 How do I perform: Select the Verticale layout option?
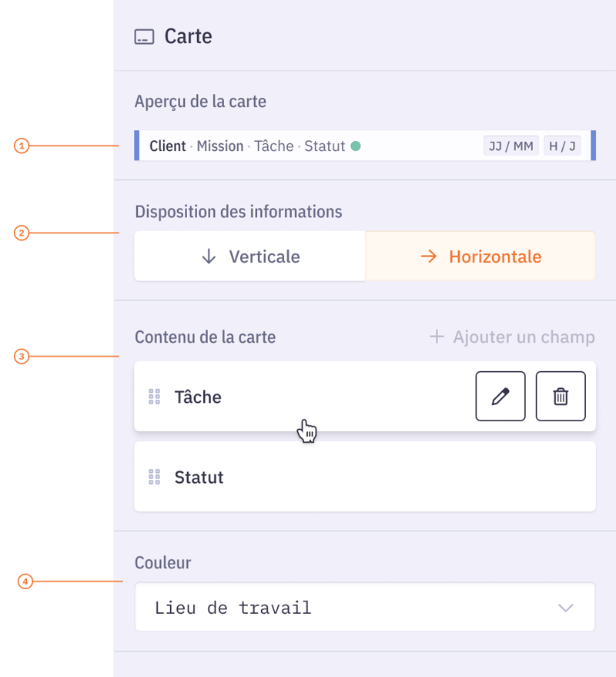249,256
